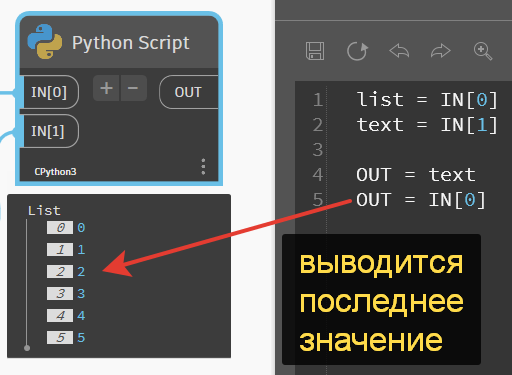The width and height of the screenshot is (512, 375).
Task: Select list item at index 5 in the preview
Action: coord(66,338)
